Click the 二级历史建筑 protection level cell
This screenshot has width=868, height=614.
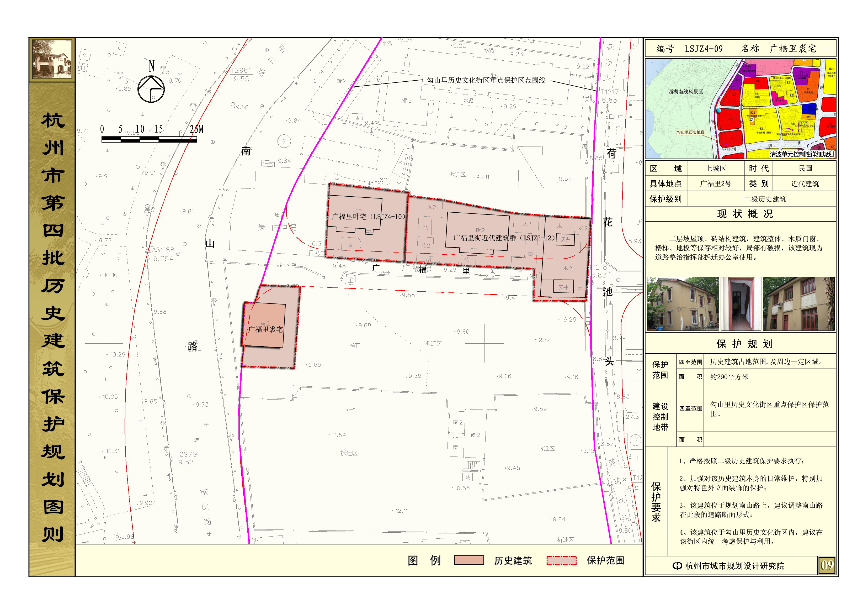pos(765,199)
